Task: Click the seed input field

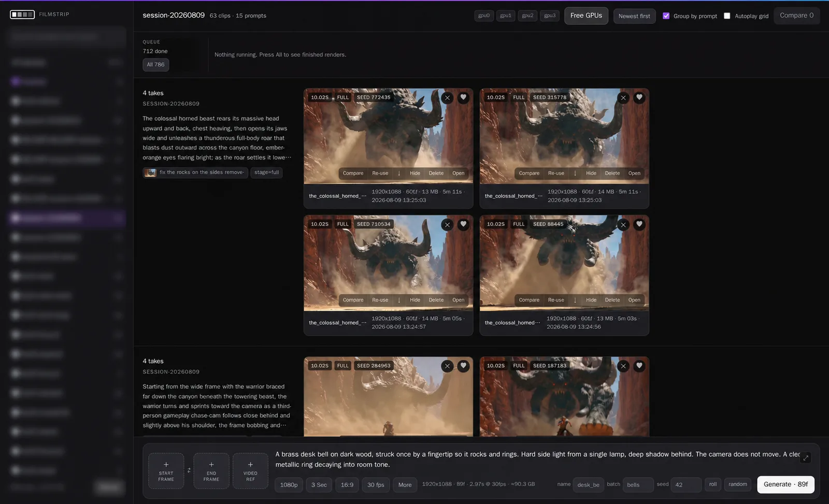Action: (x=686, y=485)
